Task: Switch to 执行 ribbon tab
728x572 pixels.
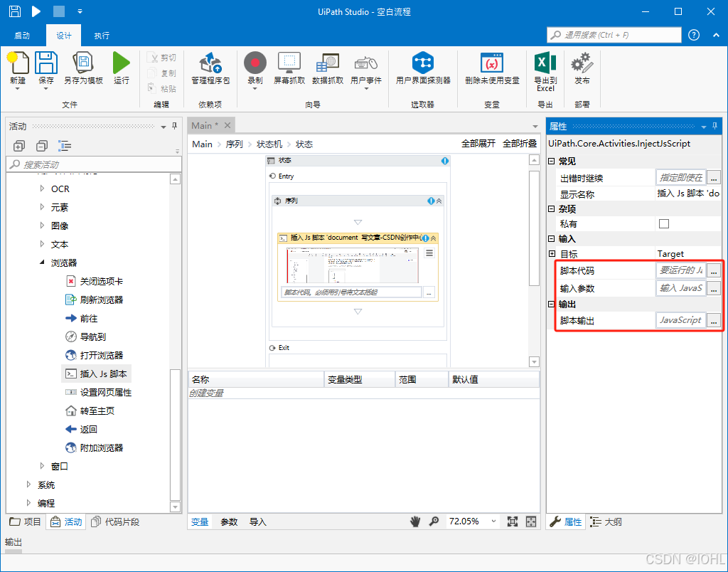Action: tap(102, 36)
